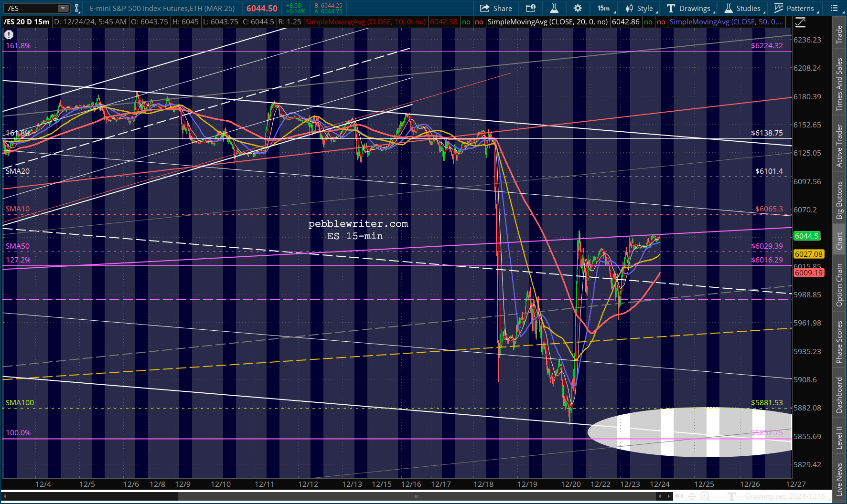
Task: Toggle text drawing tool in bottom bar
Action: pos(731,496)
